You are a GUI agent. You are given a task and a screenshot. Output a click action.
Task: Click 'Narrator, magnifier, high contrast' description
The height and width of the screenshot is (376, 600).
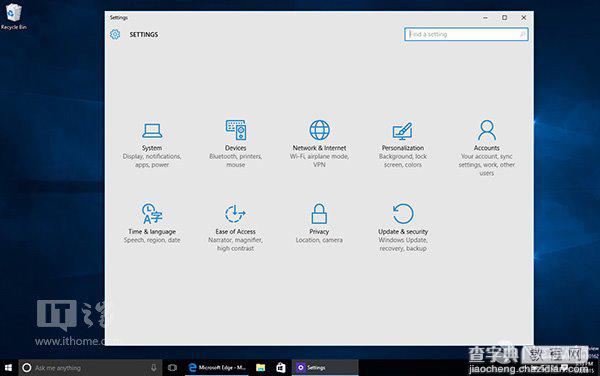pos(235,244)
